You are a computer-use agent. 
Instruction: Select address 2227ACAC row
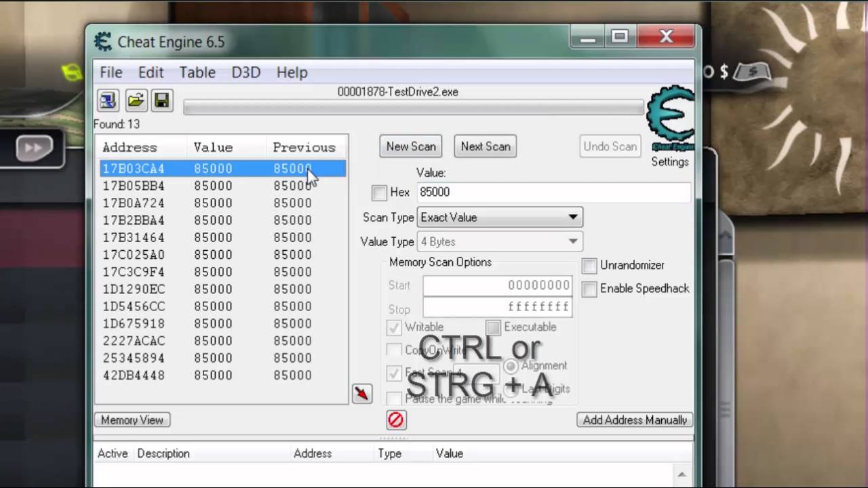click(x=222, y=341)
